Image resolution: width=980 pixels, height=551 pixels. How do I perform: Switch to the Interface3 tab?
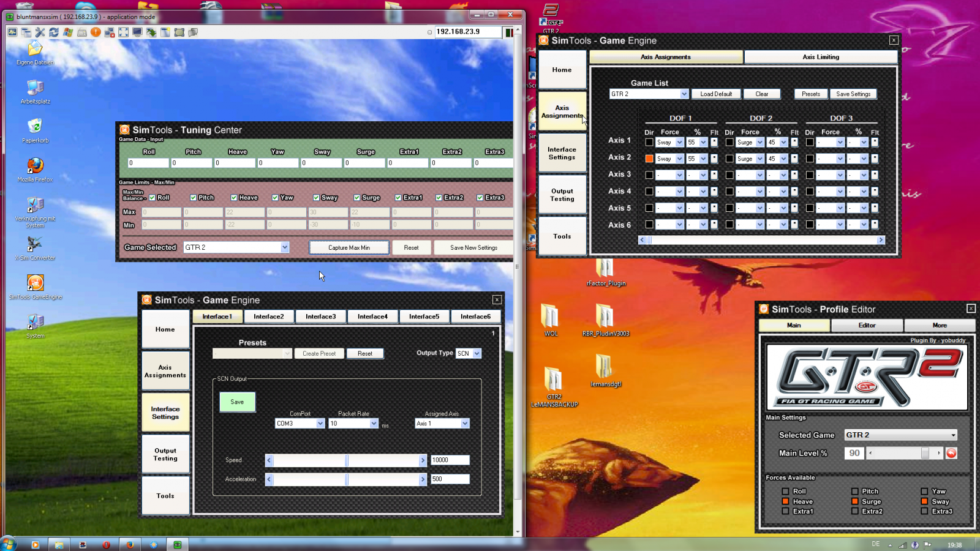point(320,317)
